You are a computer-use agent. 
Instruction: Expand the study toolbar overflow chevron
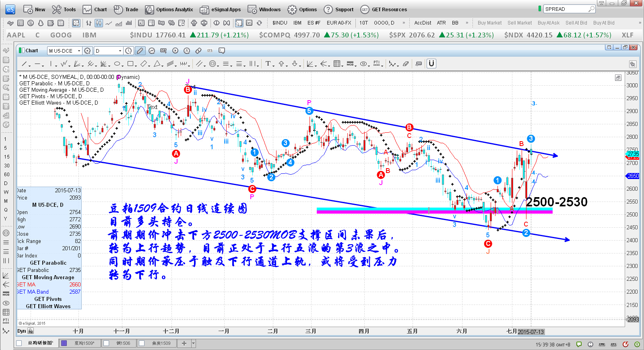click(467, 23)
